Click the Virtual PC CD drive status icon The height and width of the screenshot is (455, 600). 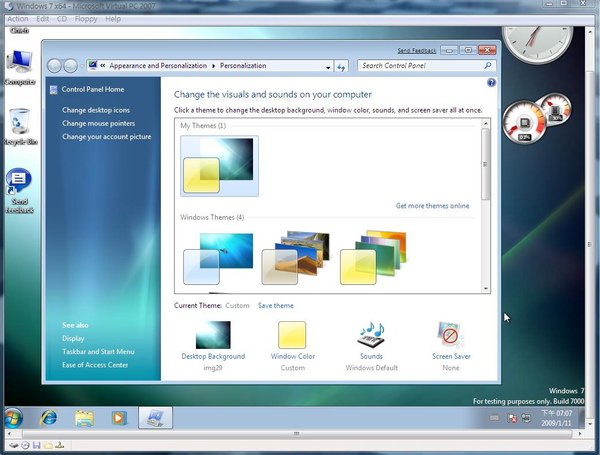[x=25, y=445]
